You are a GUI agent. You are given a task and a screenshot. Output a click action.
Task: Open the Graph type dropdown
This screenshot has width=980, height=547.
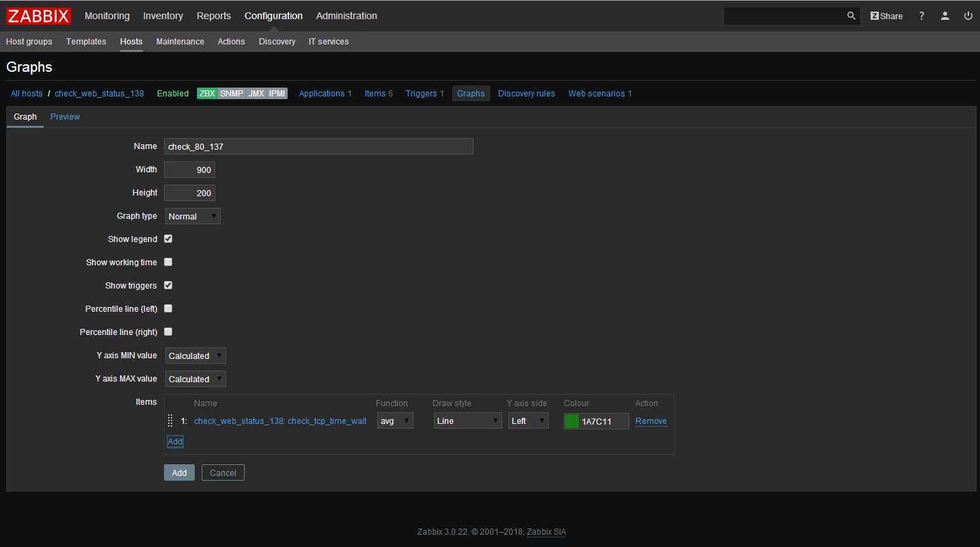click(193, 216)
